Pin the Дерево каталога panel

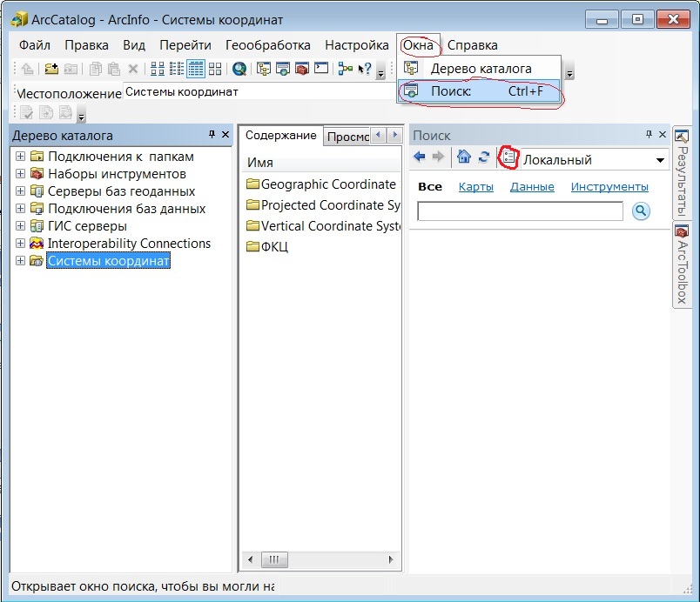click(212, 134)
